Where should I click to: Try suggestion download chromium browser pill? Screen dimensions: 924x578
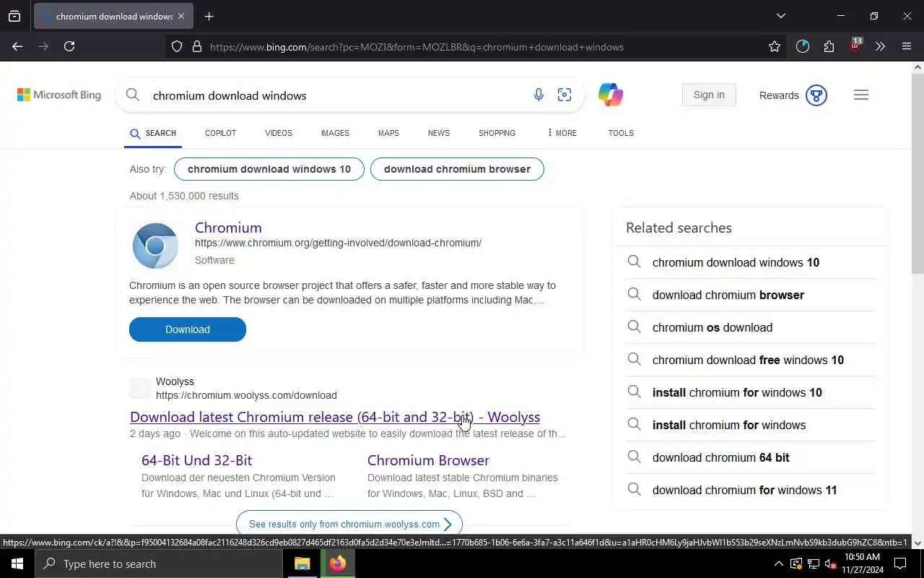point(457,169)
